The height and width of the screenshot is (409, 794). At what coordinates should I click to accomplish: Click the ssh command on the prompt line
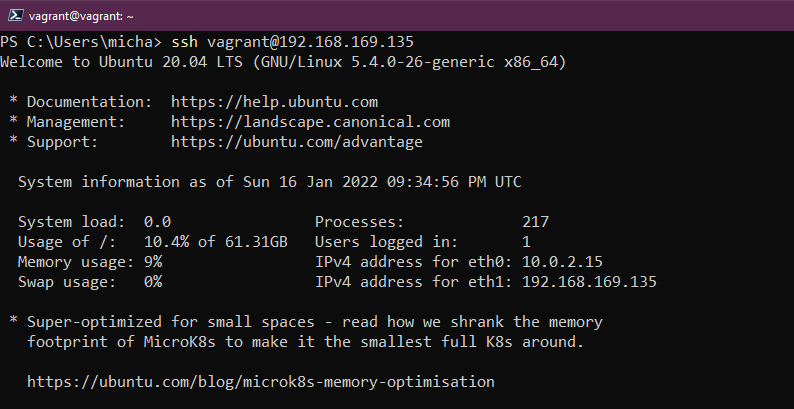(185, 41)
